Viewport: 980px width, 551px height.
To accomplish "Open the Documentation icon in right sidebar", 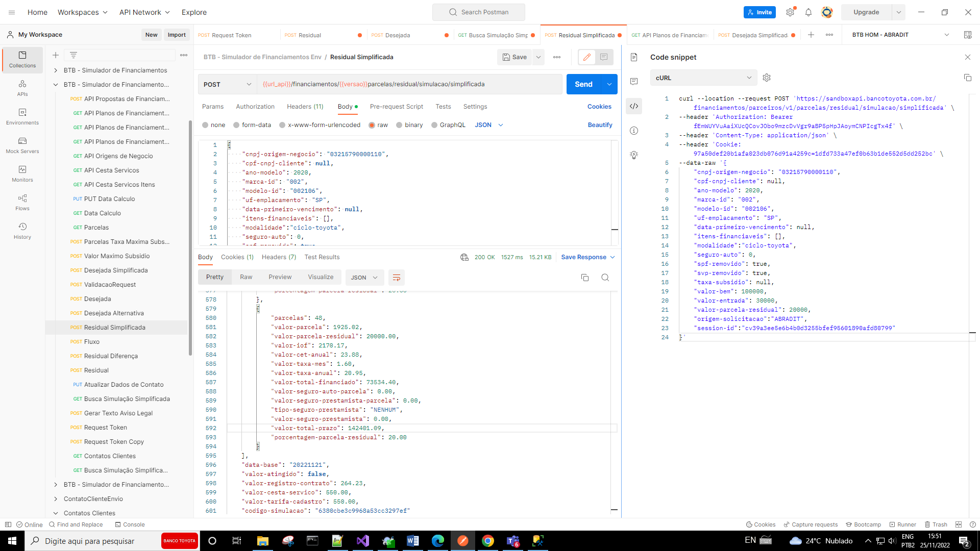I will click(634, 57).
